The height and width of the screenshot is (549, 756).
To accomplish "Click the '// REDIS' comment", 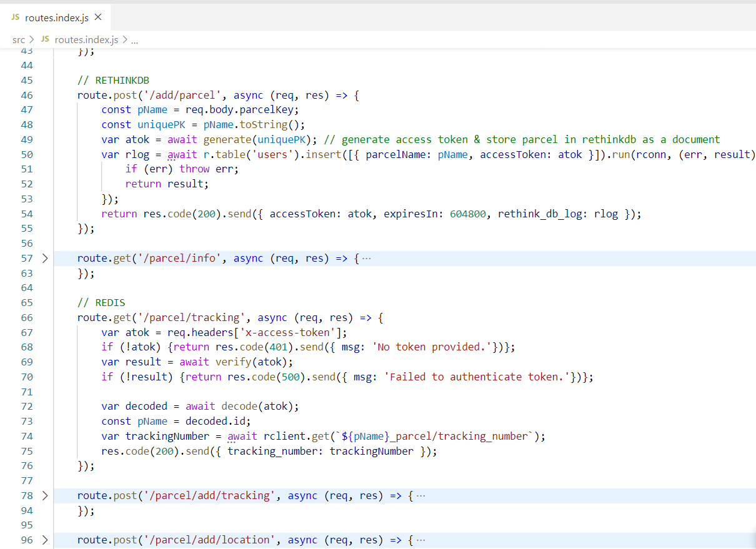I will coord(101,302).
